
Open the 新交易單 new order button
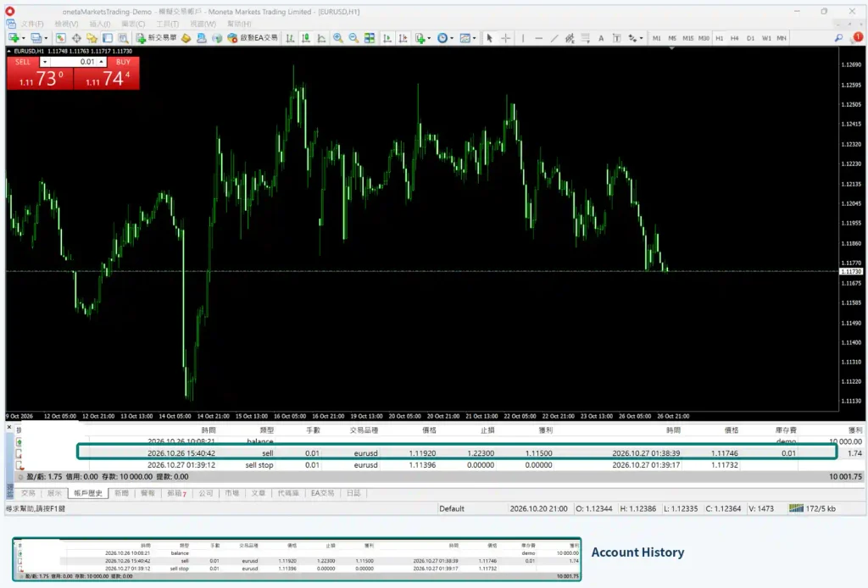157,38
